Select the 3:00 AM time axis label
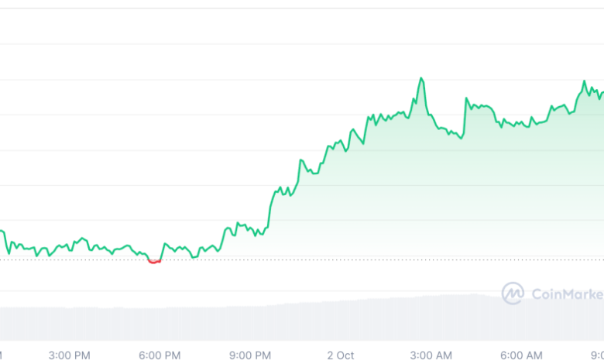This screenshot has height=364, width=604. [431, 355]
